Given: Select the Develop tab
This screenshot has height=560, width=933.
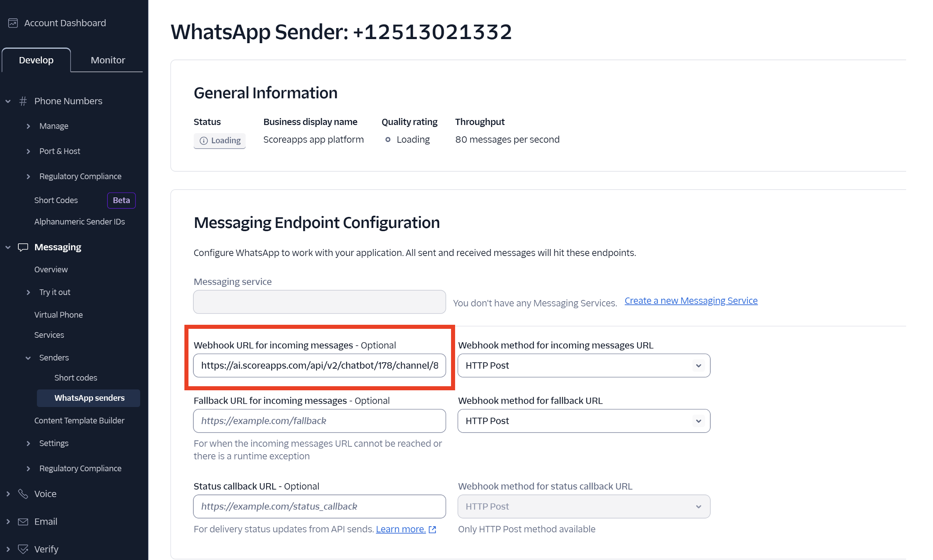Looking at the screenshot, I should 36,60.
